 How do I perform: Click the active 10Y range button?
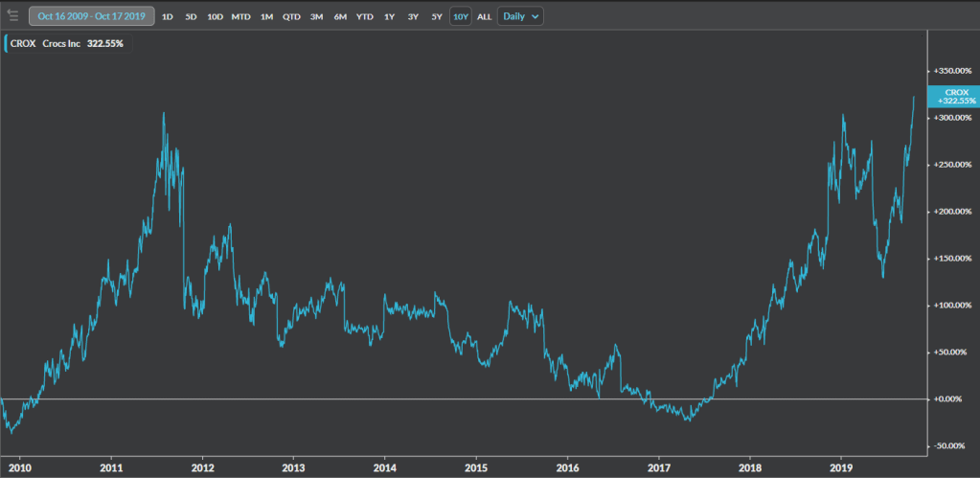click(x=461, y=16)
